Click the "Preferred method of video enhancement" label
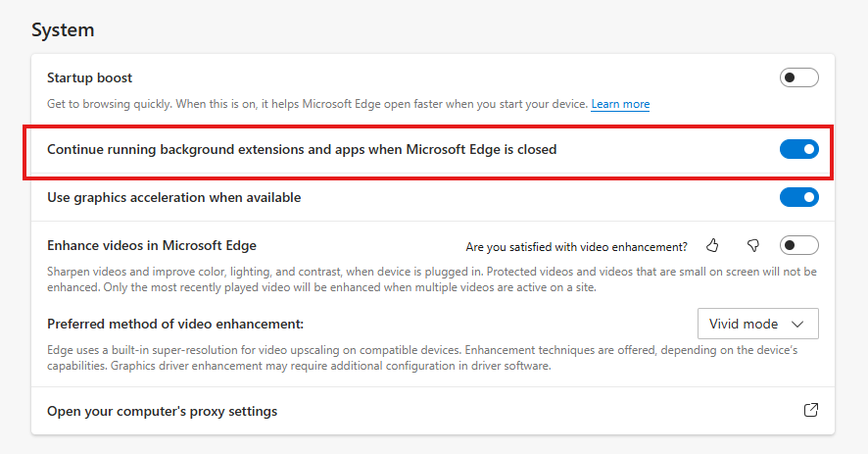Screen dimensions: 868x454 [175, 324]
